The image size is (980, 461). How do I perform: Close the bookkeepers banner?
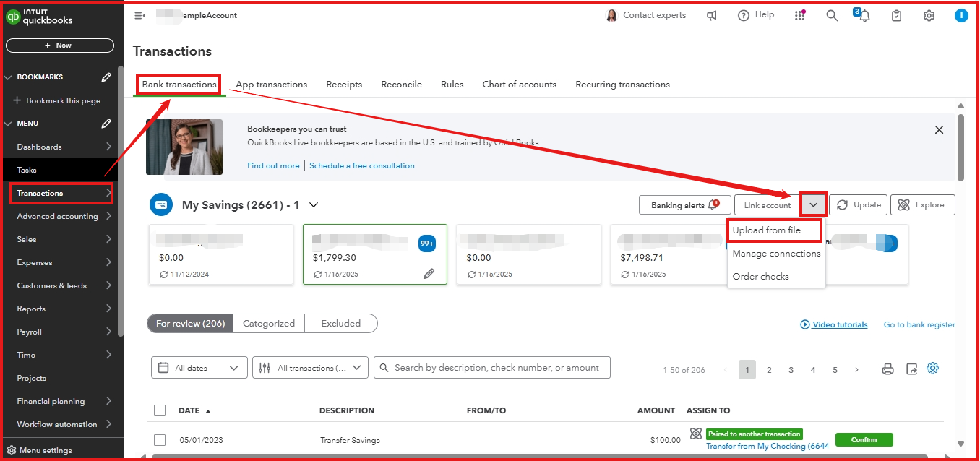[939, 130]
